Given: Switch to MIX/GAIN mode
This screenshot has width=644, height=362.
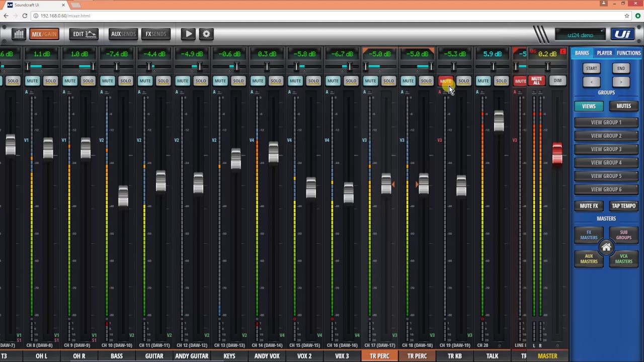Looking at the screenshot, I should 44,34.
